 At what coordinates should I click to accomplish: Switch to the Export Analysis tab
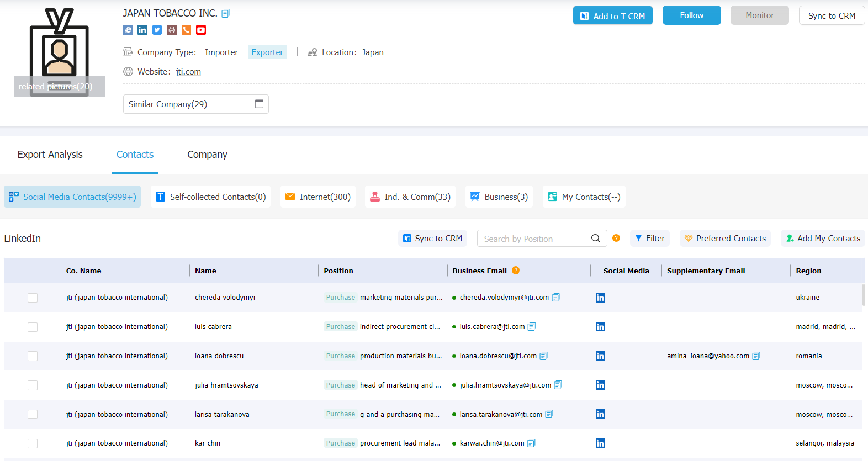[50, 155]
